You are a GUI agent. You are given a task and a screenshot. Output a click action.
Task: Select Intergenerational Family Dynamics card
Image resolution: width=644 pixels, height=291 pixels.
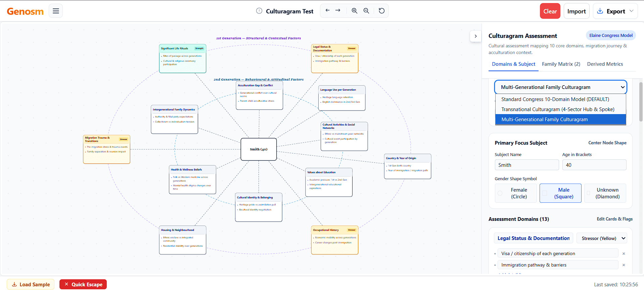(174, 119)
